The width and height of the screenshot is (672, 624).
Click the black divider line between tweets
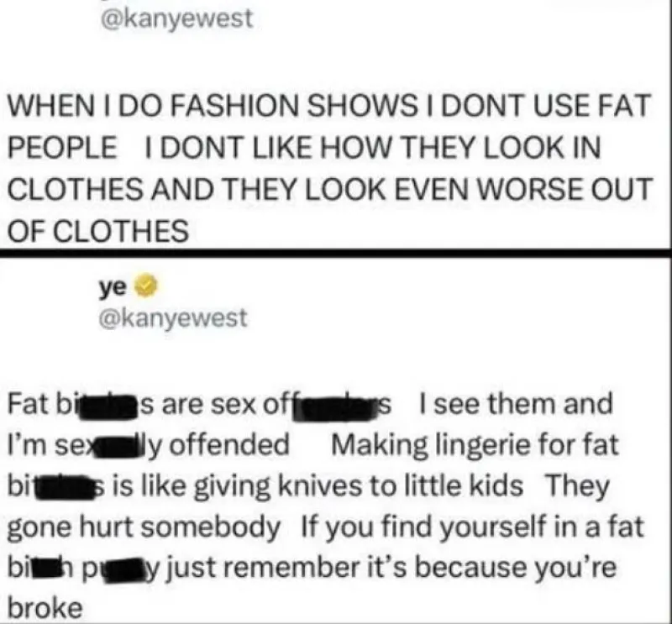pyautogui.click(x=336, y=253)
